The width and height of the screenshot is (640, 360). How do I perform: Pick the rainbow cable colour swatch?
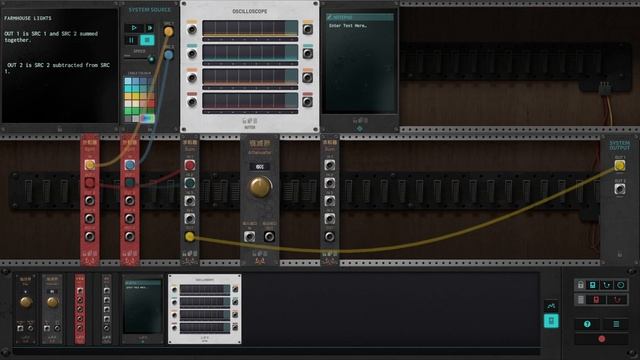tap(147, 118)
